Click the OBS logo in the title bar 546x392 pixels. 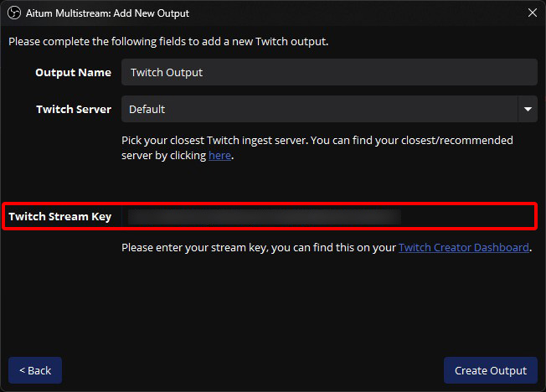[13, 13]
